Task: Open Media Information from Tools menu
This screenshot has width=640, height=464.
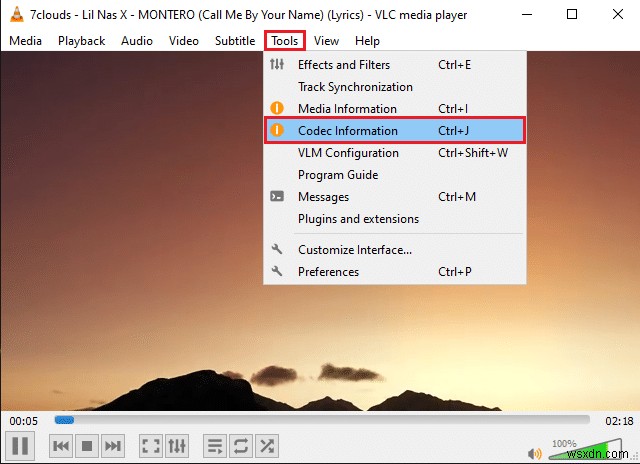Action: (x=394, y=109)
